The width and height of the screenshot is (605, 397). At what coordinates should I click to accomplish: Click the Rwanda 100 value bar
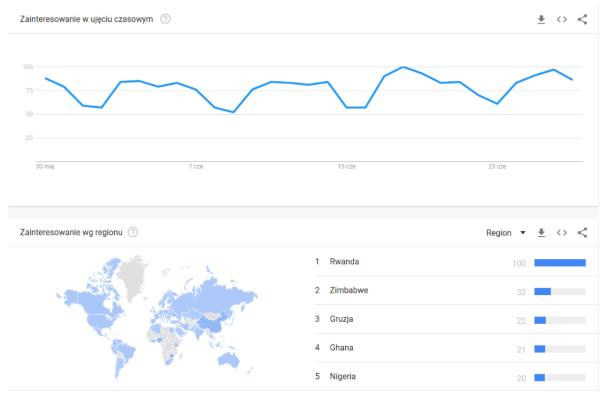coord(560,263)
